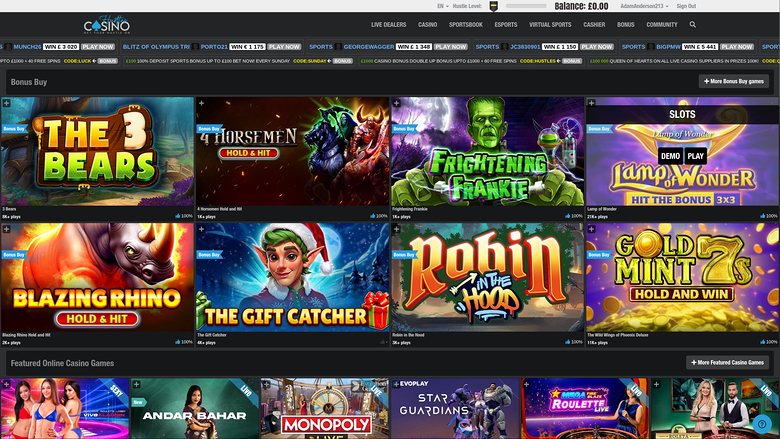Add Lamp of Wonder to favorites plus icon

click(x=591, y=103)
